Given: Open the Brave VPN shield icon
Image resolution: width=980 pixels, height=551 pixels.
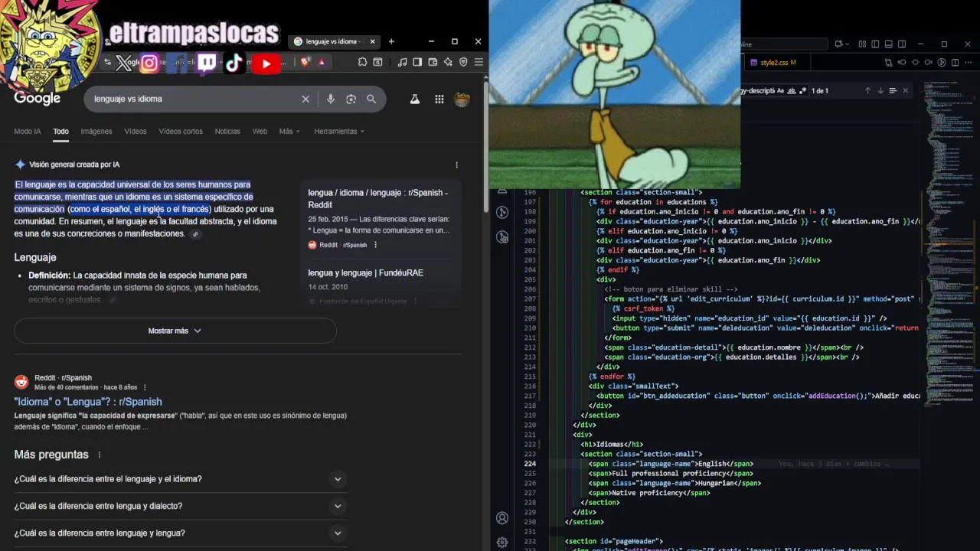Looking at the screenshot, I should point(463,62).
